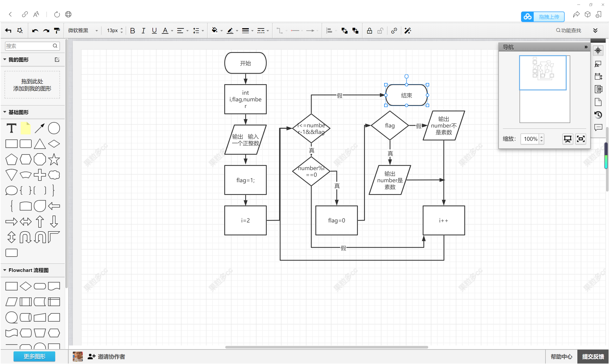The width and height of the screenshot is (609, 364).
Task: Open the history clock icon in right sidebar
Action: pyautogui.click(x=598, y=114)
